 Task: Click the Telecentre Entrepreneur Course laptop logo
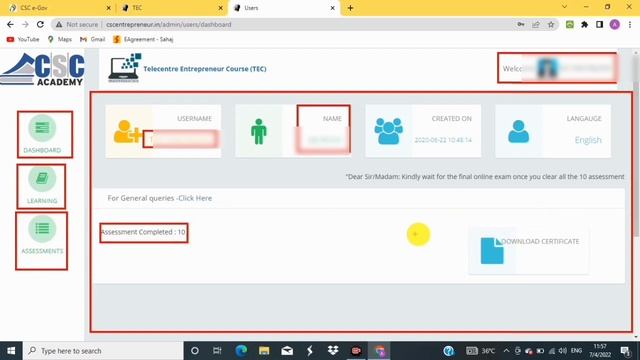pos(124,68)
